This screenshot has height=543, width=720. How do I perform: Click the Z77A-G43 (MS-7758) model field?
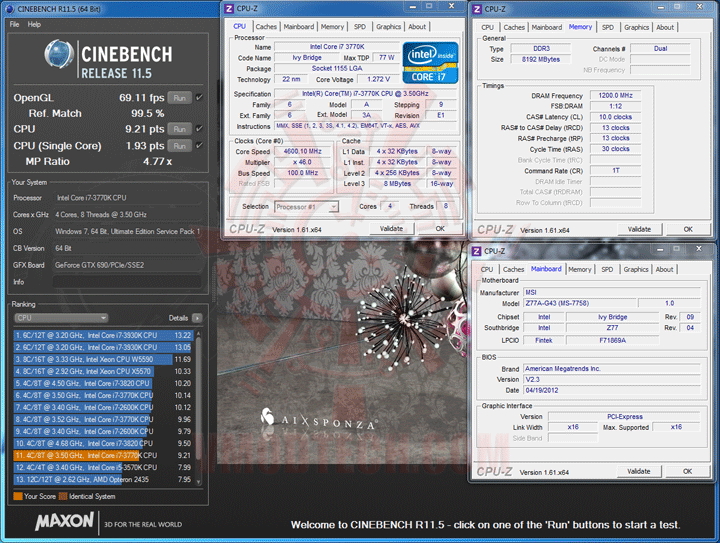pos(579,303)
